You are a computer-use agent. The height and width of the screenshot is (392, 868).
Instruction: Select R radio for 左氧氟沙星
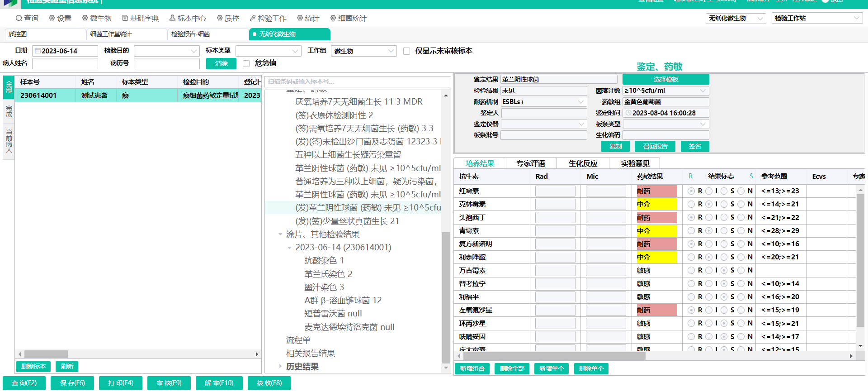[691, 310]
